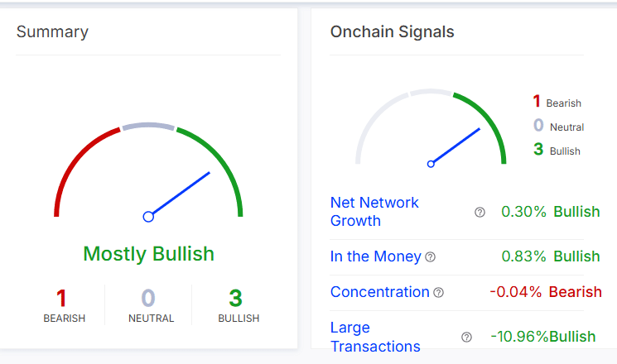Open the Large Transactions link

pos(374,337)
